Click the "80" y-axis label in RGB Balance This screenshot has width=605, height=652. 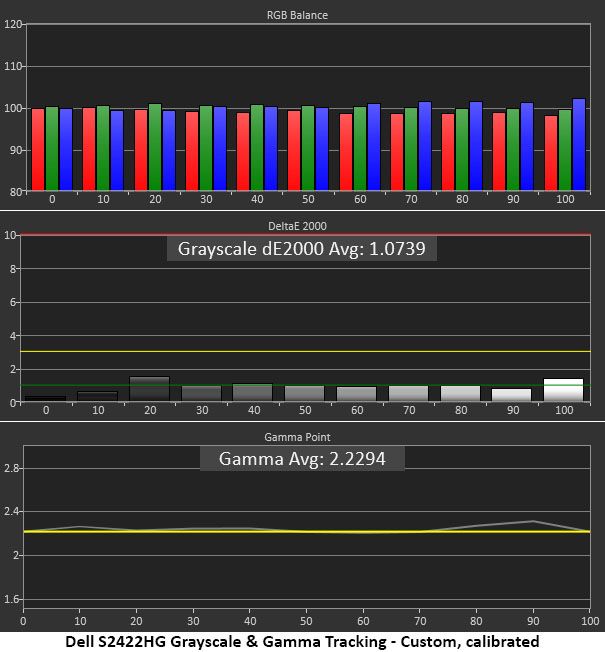click(x=15, y=192)
